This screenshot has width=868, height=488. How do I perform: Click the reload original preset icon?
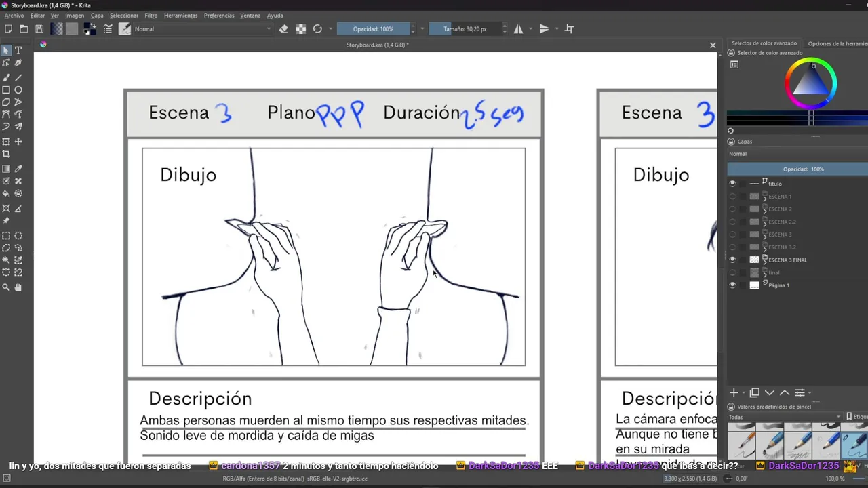tap(317, 29)
